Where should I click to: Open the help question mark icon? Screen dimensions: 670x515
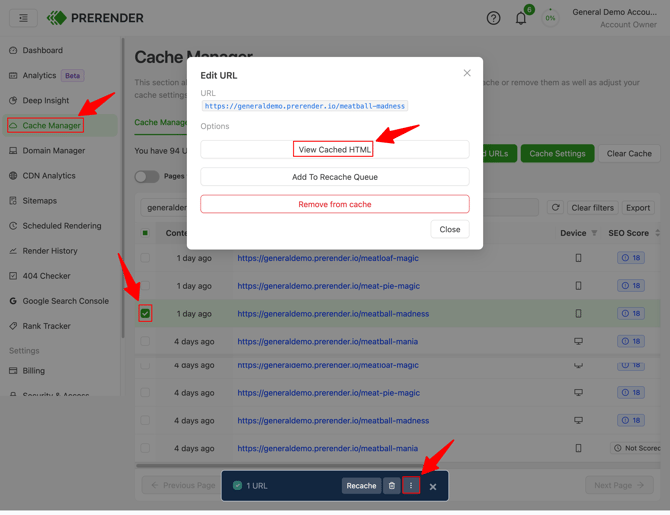493,18
